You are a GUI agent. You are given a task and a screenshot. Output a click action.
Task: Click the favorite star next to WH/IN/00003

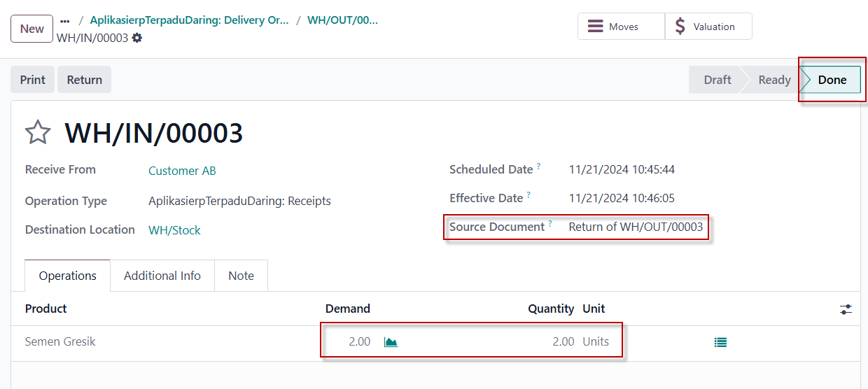click(38, 132)
